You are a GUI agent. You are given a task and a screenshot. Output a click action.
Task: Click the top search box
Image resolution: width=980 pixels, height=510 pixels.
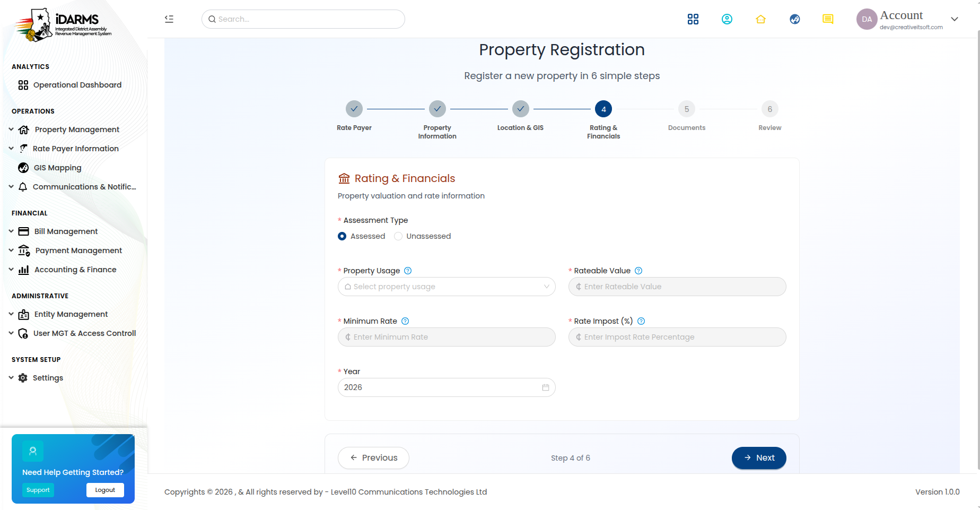303,19
